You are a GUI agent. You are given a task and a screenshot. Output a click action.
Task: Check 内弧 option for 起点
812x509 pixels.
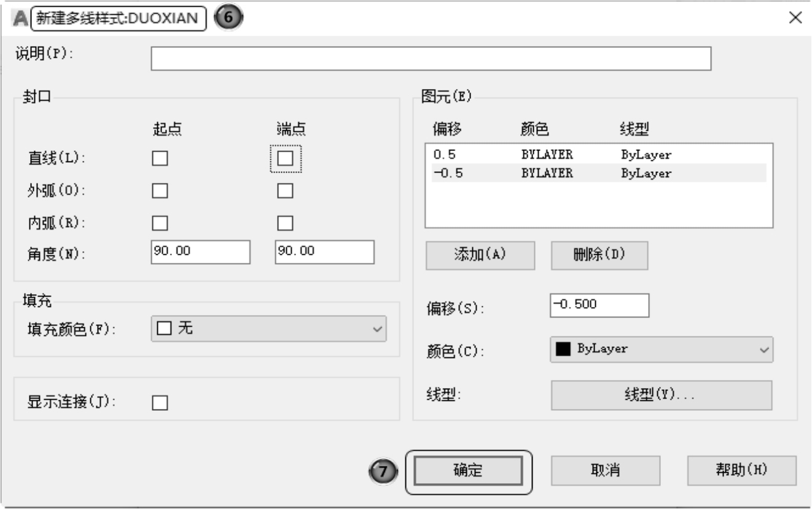(x=160, y=222)
